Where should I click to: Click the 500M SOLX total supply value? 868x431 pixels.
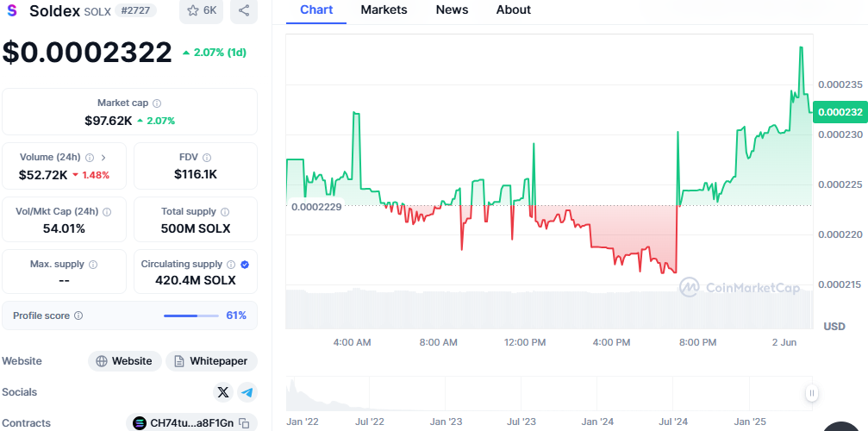196,228
